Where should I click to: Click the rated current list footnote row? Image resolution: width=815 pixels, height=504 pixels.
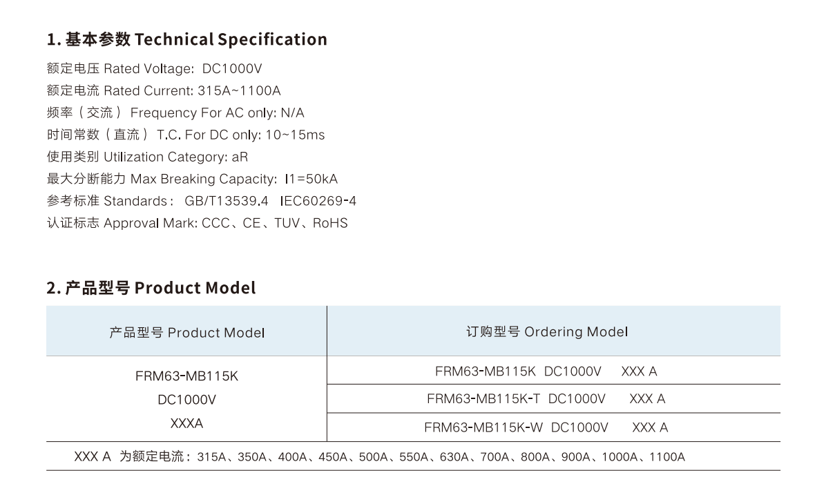(x=413, y=456)
